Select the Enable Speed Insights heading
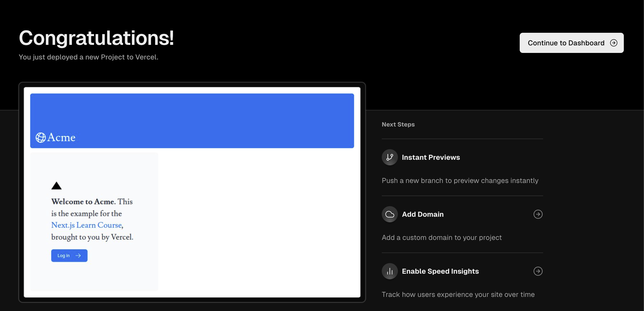This screenshot has height=311, width=644. coord(440,271)
